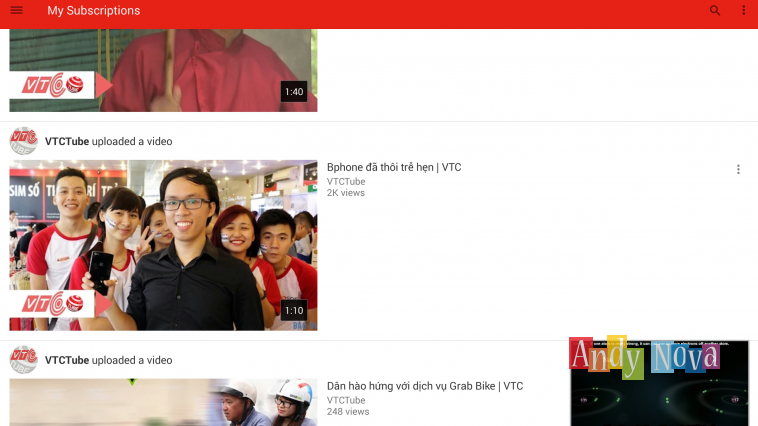This screenshot has height=426, width=758.
Task: Tap VTCTube avatar above Grab Bike video
Action: click(23, 360)
